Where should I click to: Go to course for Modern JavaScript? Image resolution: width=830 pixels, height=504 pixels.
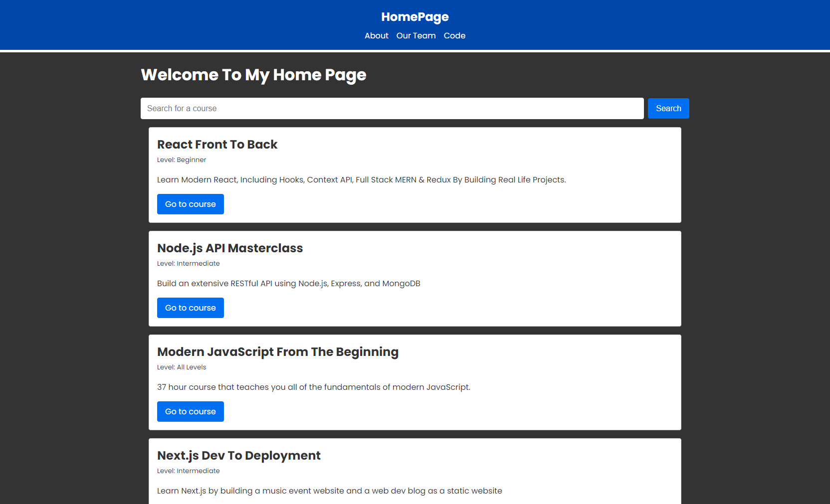click(x=190, y=412)
